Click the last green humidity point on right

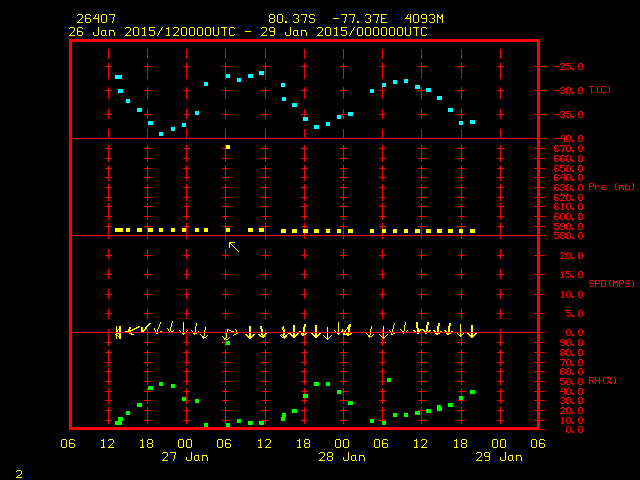click(472, 392)
